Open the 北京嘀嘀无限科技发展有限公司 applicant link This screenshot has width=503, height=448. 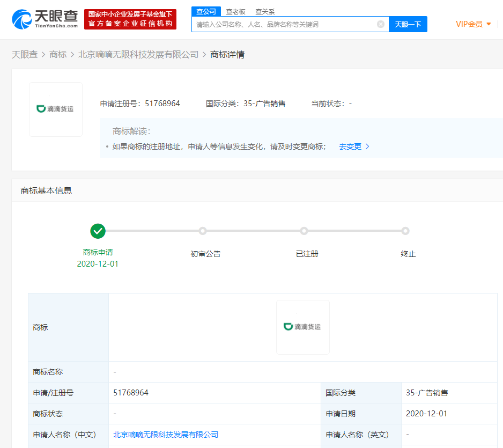click(x=165, y=435)
